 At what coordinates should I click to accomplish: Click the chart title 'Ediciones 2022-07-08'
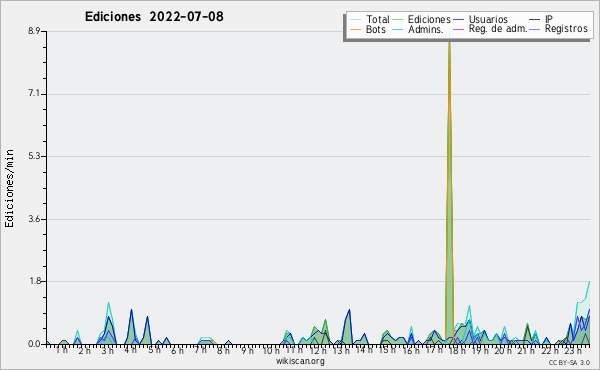(x=154, y=17)
